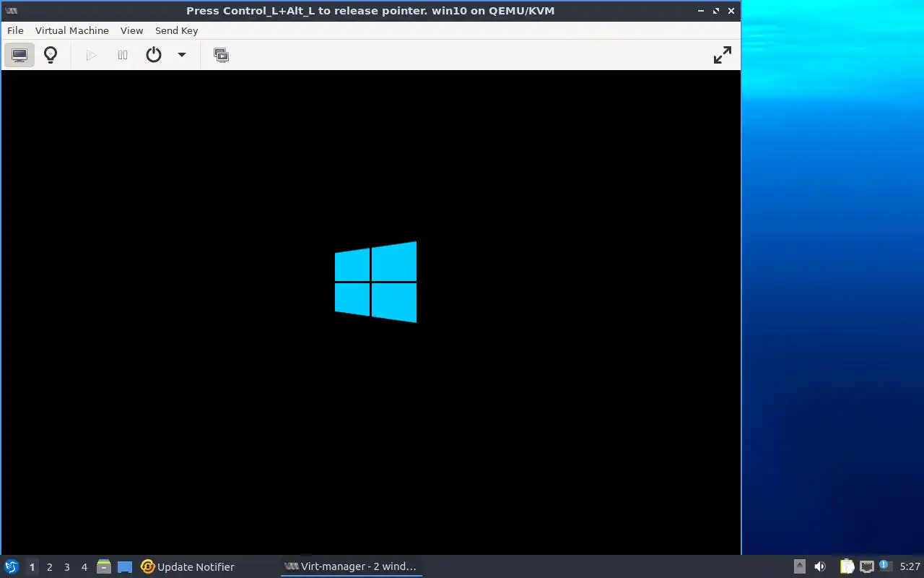Expand the shutdown options dropdown arrow

tap(182, 55)
